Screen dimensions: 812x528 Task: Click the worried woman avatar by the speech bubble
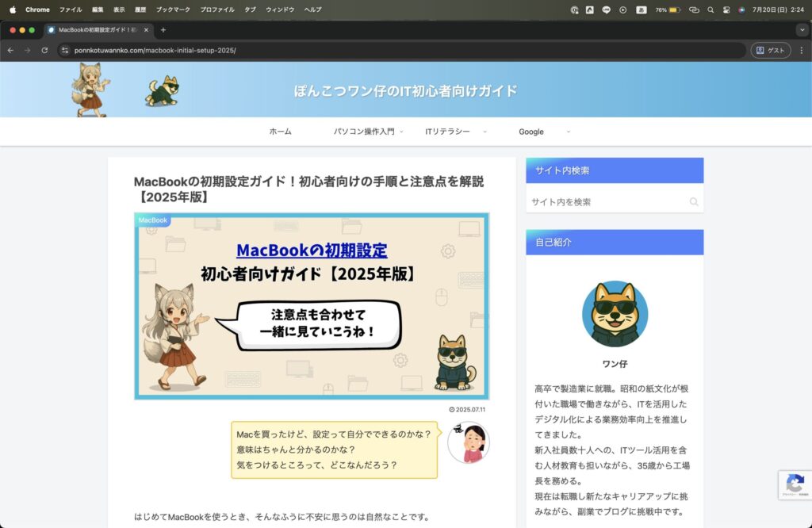(x=469, y=442)
